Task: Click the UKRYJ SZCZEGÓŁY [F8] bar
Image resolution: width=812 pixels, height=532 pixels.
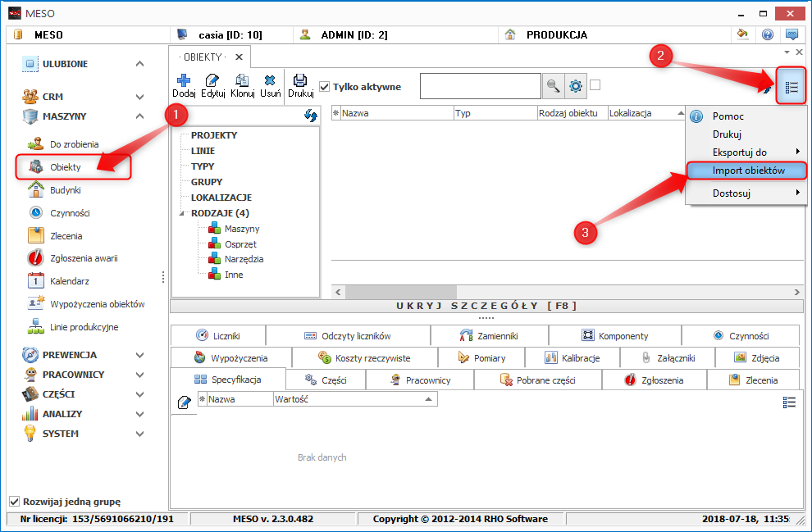Action: click(486, 306)
